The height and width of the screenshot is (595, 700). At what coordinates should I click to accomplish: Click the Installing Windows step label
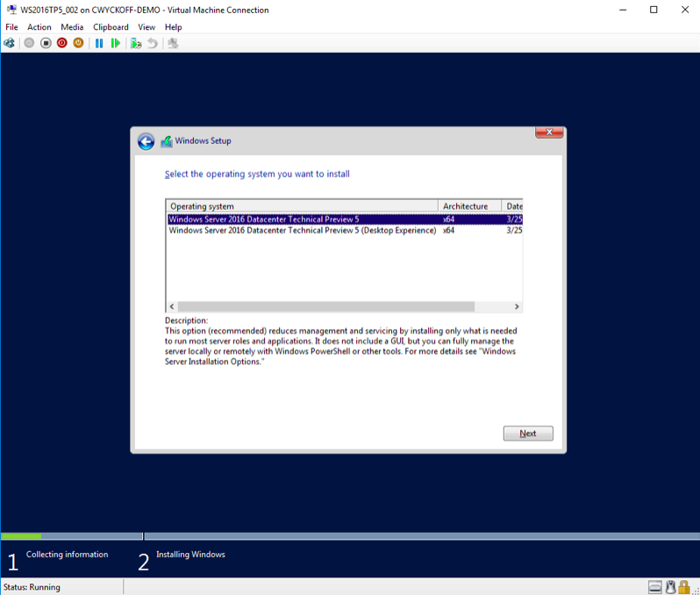point(190,555)
